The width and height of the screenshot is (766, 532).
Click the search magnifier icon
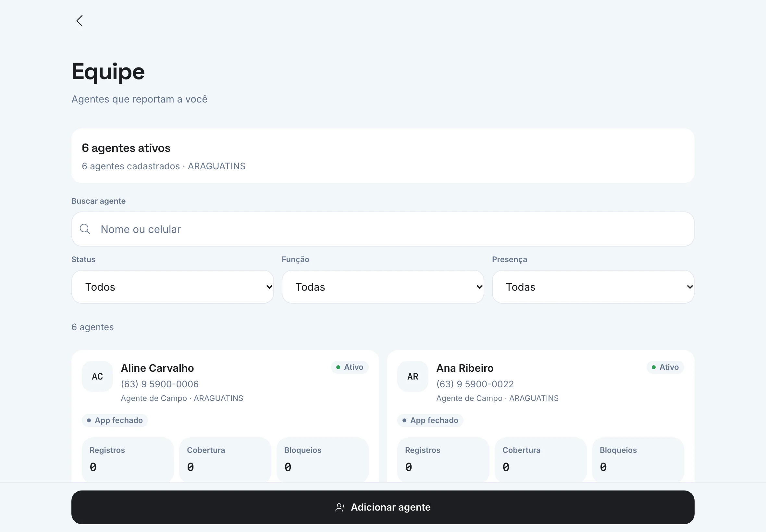pyautogui.click(x=85, y=229)
